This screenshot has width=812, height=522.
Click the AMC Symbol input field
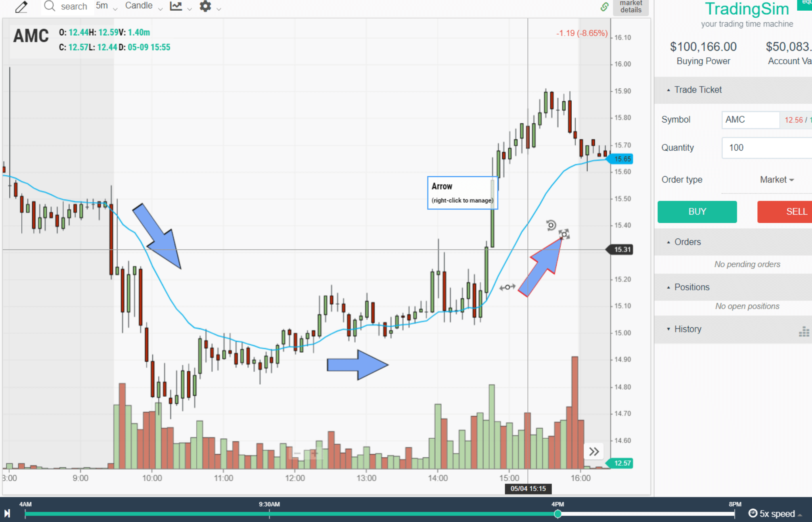tap(750, 120)
